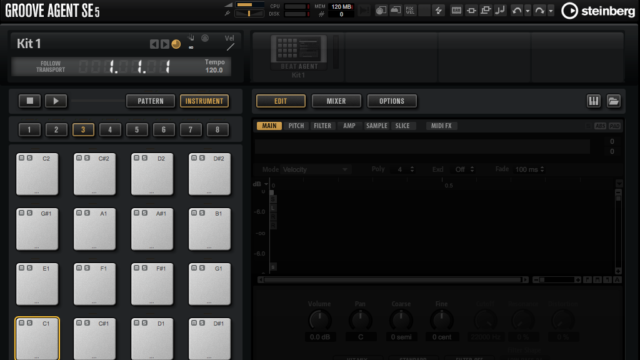The width and height of the screenshot is (640, 360).
Task: Open the SLICE edit tab
Action: (402, 126)
